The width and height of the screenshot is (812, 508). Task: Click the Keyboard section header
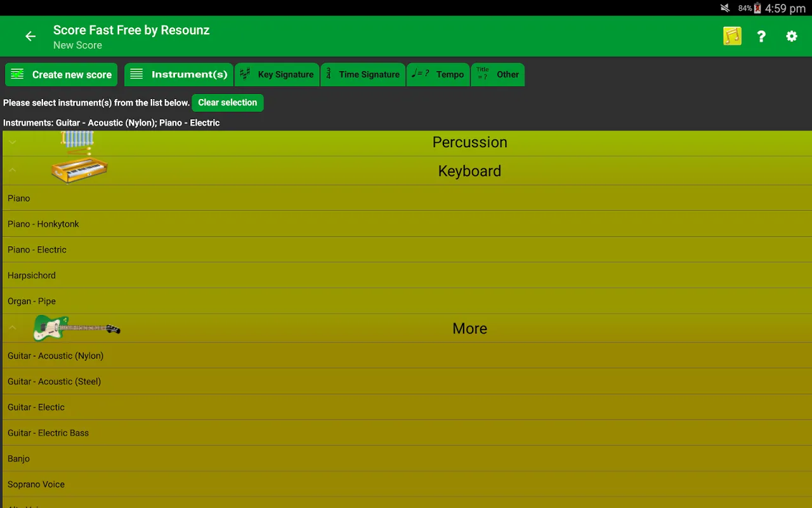coord(407,171)
